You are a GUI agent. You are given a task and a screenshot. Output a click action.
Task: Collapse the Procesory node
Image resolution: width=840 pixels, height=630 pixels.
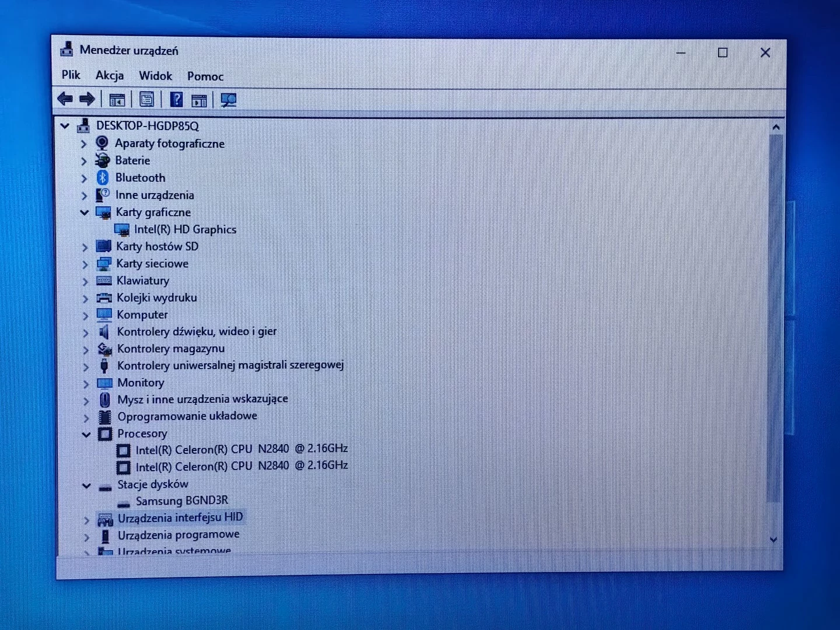pyautogui.click(x=86, y=435)
